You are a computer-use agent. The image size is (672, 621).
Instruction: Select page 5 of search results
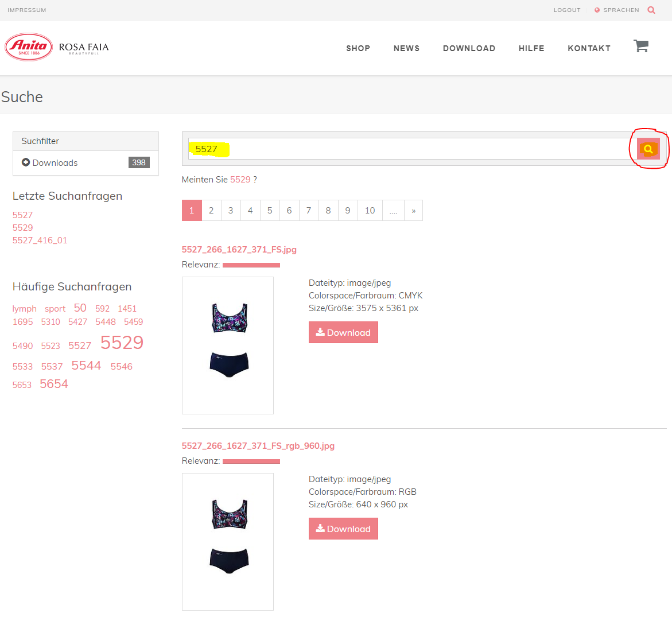[x=270, y=211]
